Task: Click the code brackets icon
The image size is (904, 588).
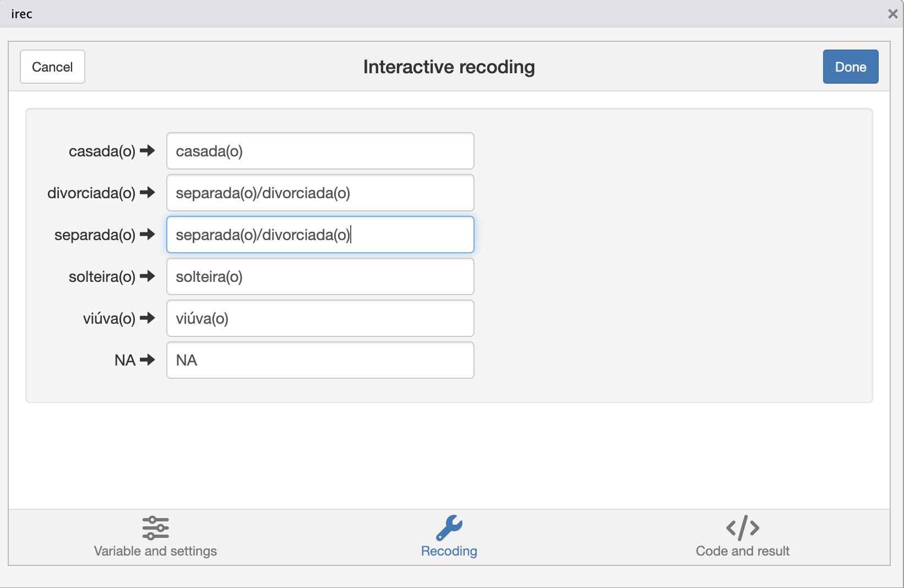Action: pos(742,527)
